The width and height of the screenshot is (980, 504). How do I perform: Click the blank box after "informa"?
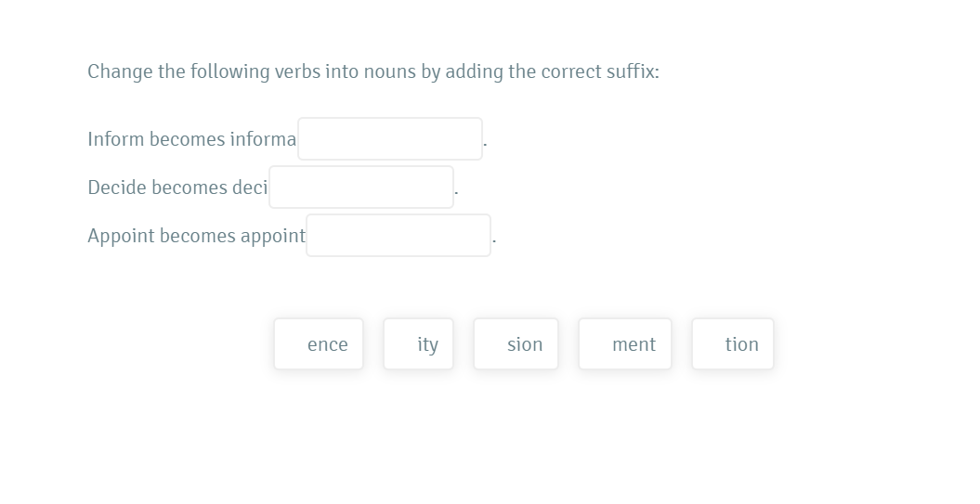coord(390,139)
